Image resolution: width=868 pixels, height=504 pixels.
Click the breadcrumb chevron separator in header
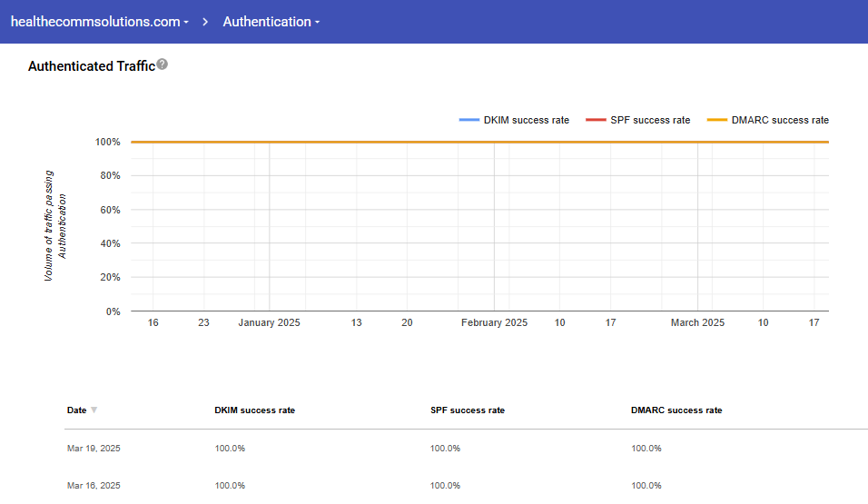coord(206,22)
